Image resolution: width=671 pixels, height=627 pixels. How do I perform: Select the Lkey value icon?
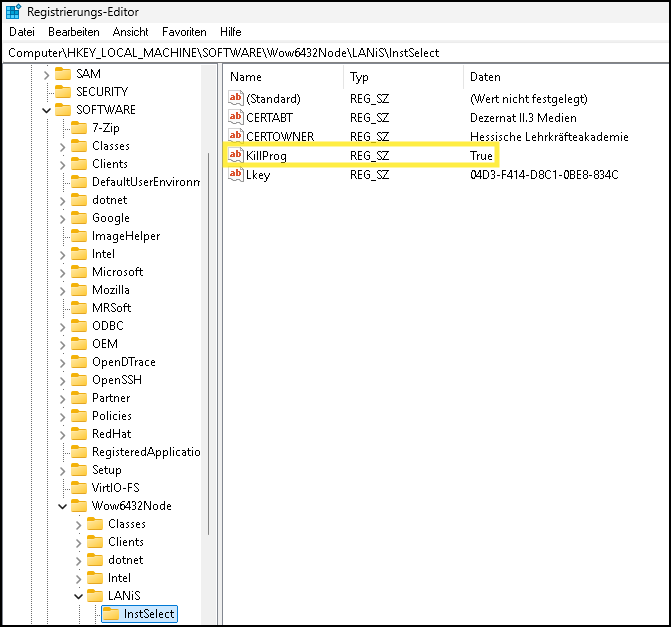click(236, 174)
